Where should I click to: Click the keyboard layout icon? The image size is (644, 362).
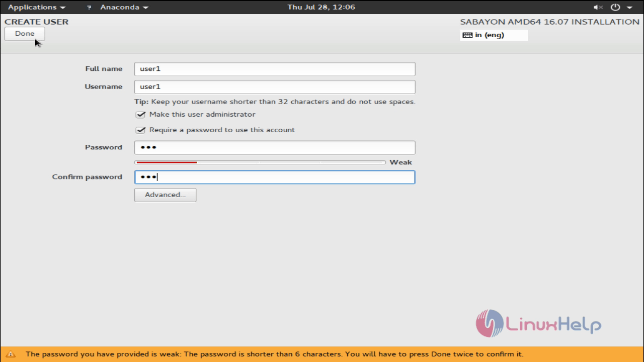(467, 35)
